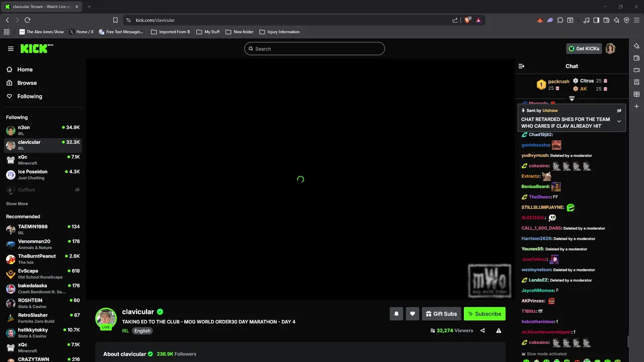Open new browser tab with plus
Viewport: 644px width, 362px height.
(x=89, y=7)
